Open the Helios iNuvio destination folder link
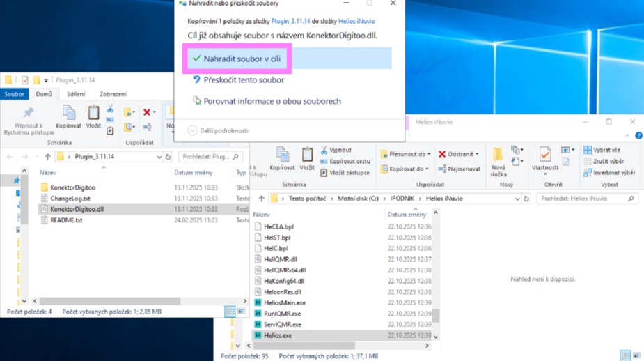This screenshot has height=361, width=644. pyautogui.click(x=356, y=21)
